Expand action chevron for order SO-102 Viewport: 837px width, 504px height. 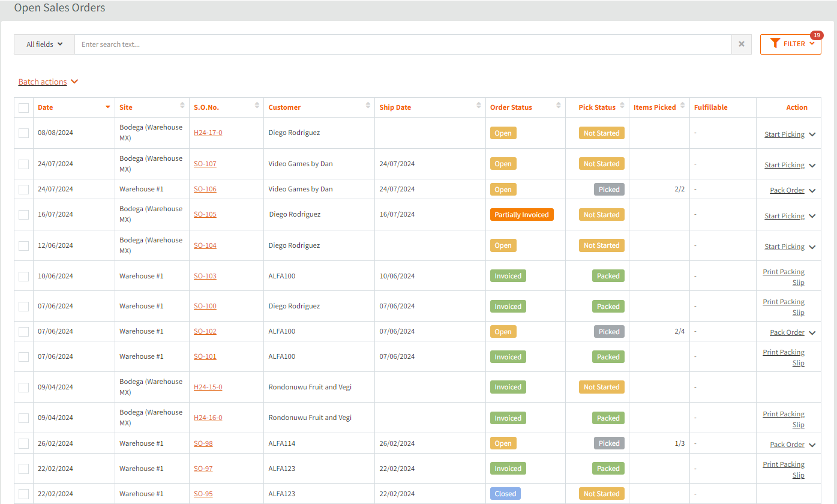pos(812,332)
